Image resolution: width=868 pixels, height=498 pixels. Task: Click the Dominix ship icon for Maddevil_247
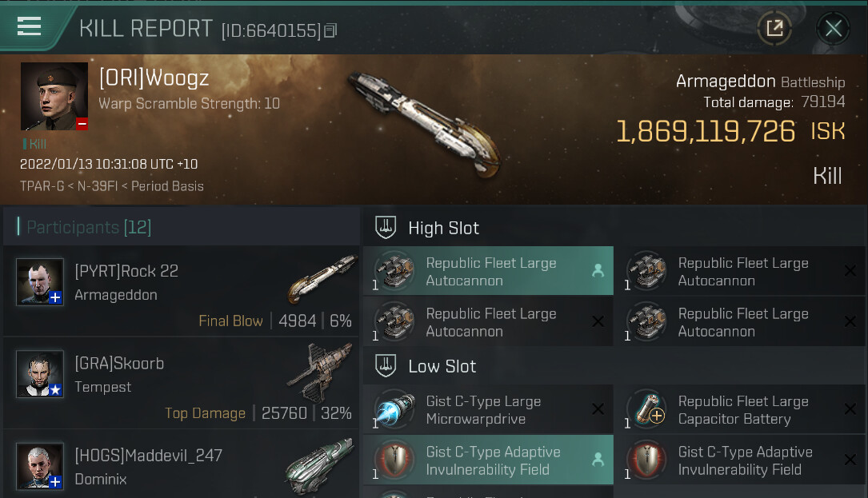point(320,466)
